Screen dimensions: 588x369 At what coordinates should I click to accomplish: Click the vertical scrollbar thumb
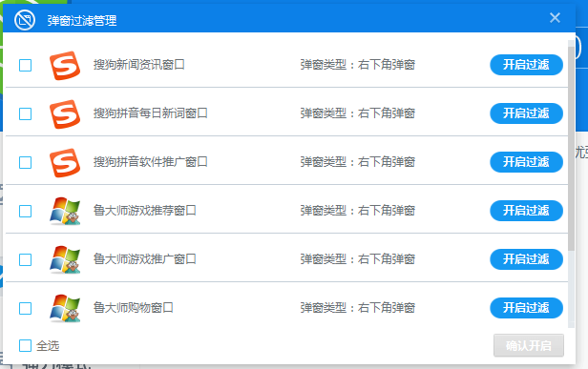coord(571,148)
